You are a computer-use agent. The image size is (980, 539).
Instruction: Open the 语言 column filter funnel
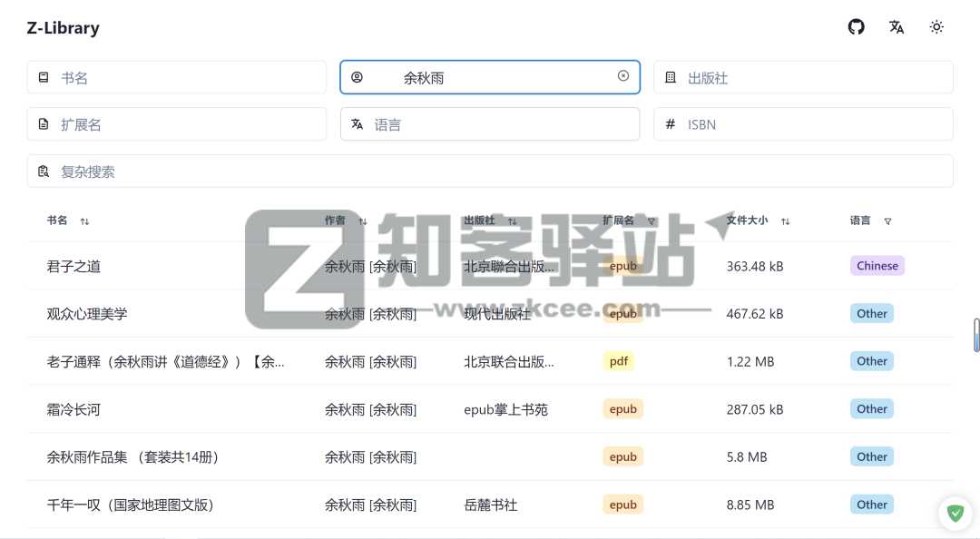click(887, 220)
